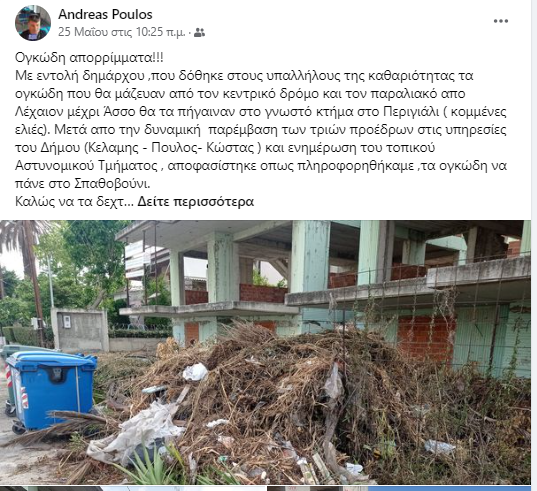This screenshot has width=537, height=491.
Task: Open the post timestamp 25 Μαΐου στις 10:25 π.μ.
Action: (122, 32)
